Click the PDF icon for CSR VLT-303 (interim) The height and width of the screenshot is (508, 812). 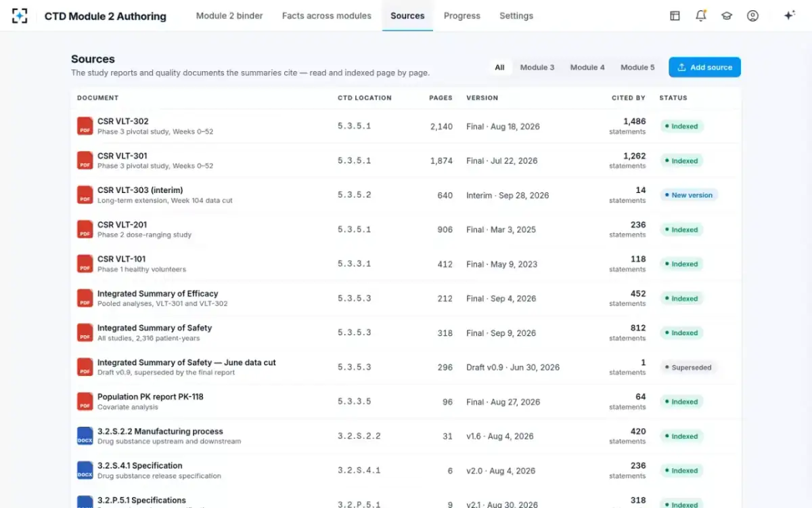coord(85,195)
